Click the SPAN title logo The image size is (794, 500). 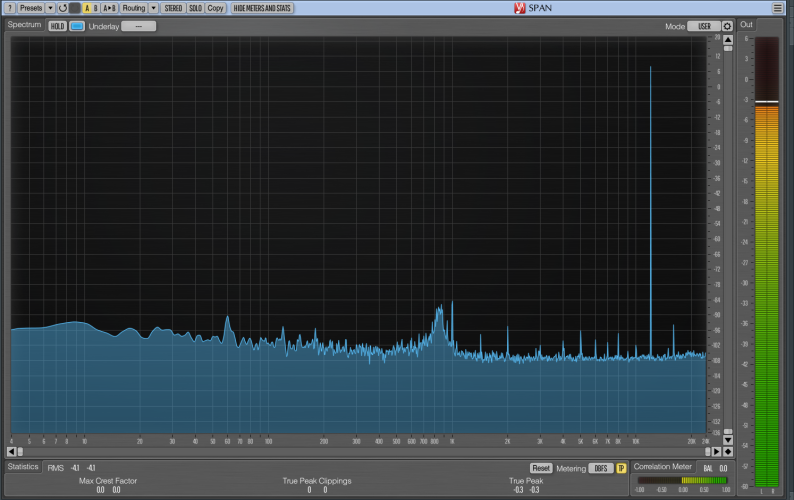coord(533,8)
